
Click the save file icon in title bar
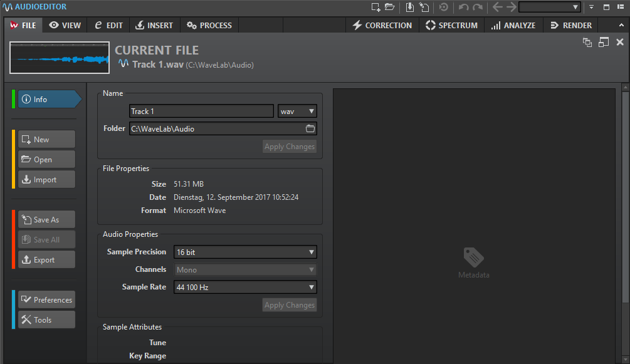point(409,7)
